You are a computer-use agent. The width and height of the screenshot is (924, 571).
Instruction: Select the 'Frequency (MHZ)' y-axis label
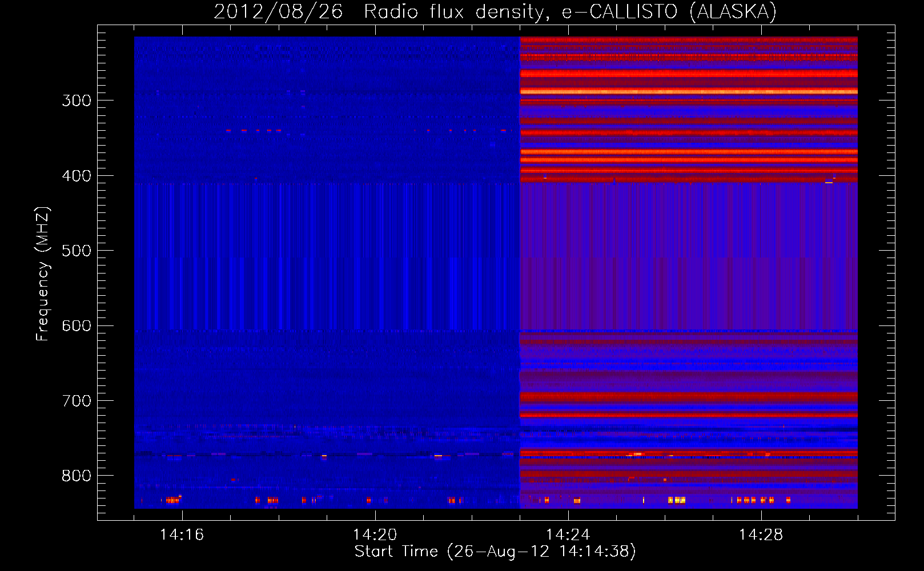pos(43,274)
